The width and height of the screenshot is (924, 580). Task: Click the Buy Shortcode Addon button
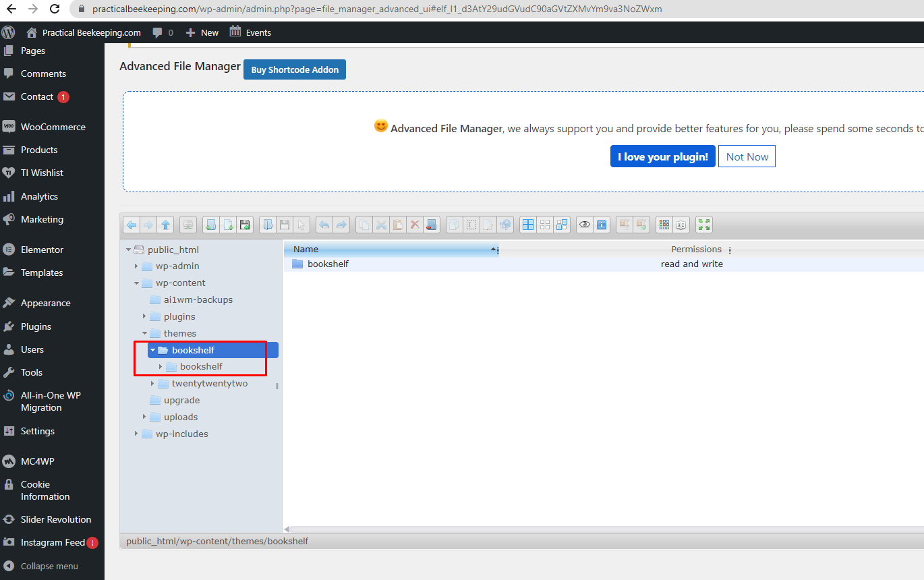295,69
